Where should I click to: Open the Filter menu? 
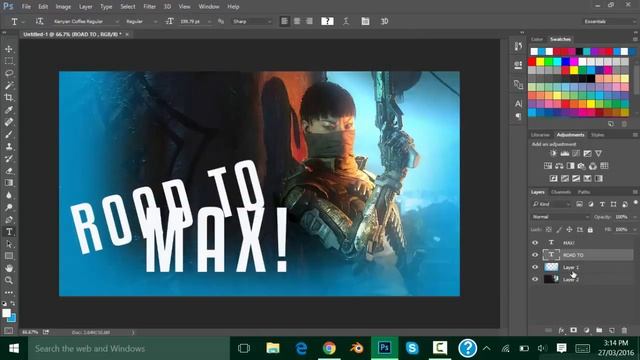(149, 7)
